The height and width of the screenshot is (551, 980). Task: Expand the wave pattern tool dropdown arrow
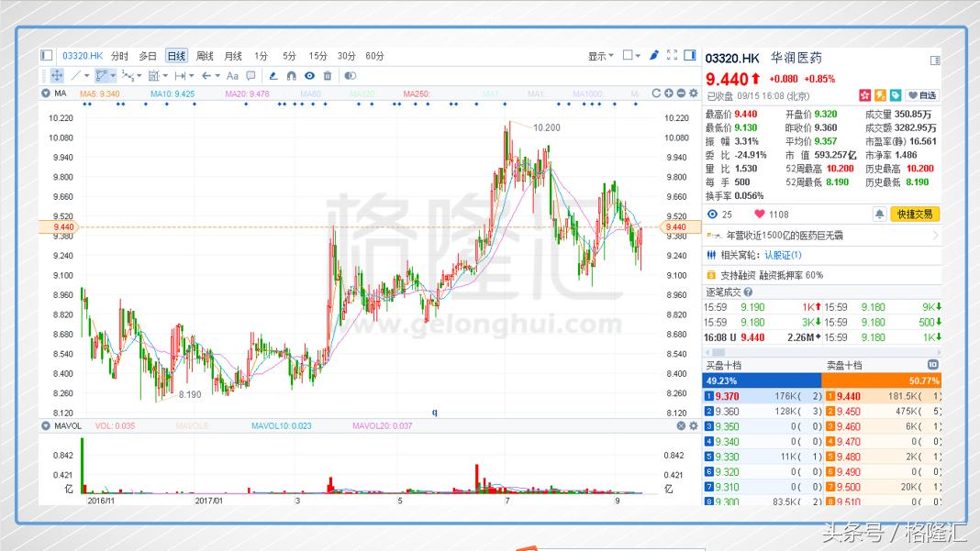pos(139,75)
